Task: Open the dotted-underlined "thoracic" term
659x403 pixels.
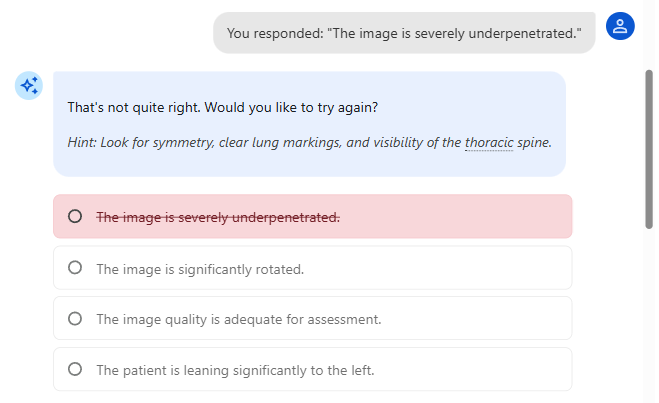Action: [488, 142]
